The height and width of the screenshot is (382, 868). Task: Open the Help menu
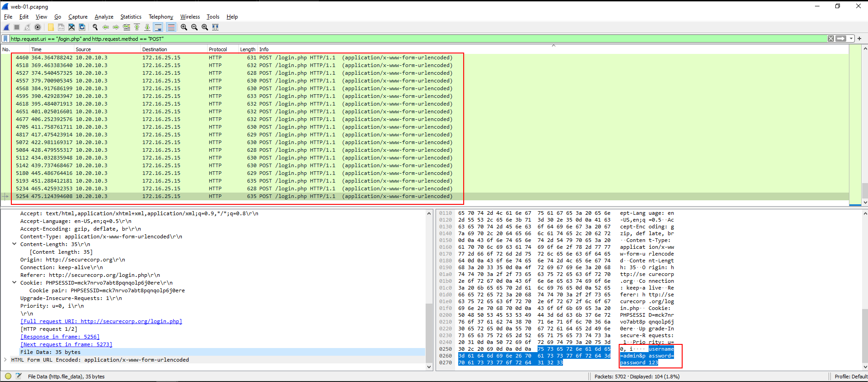[x=232, y=17]
